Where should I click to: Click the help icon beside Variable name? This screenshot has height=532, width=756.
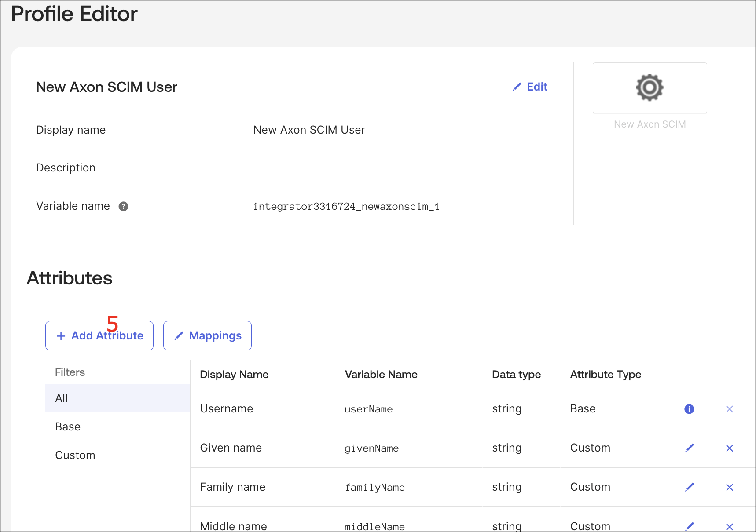(123, 206)
